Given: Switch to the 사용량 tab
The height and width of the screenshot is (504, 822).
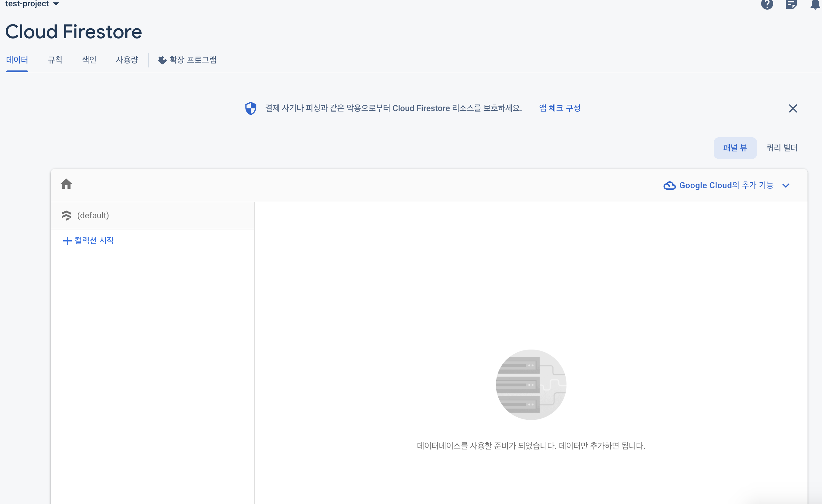Looking at the screenshot, I should (x=127, y=60).
